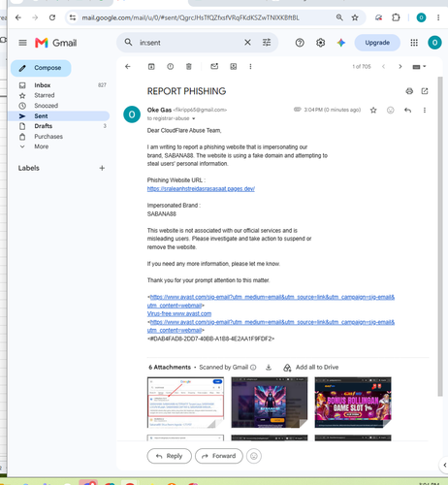The height and width of the screenshot is (485, 448).
Task: Expand recipient details arrow next to registrar-abuse
Action: 194,118
